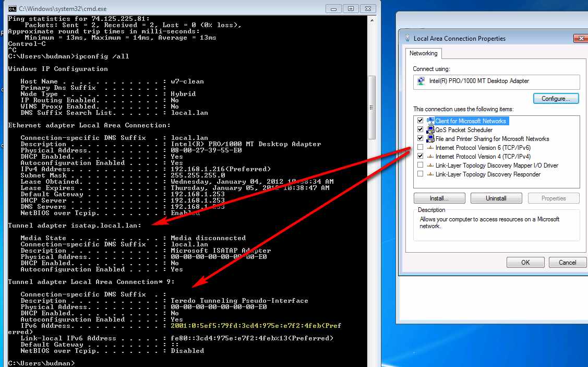This screenshot has width=588, height=367.
Task: Uncheck QoS Packet Scheduler
Action: click(x=421, y=129)
